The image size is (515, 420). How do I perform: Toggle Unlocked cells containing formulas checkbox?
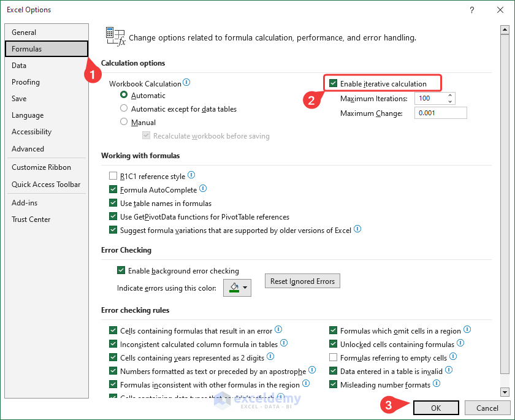[x=333, y=344]
